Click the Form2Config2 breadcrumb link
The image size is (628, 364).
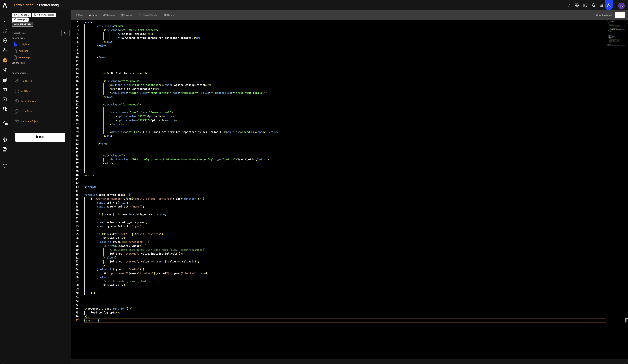coord(25,5)
